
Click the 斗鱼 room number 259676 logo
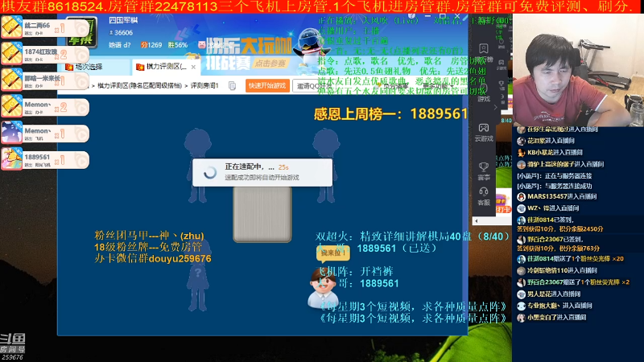coord(13,347)
